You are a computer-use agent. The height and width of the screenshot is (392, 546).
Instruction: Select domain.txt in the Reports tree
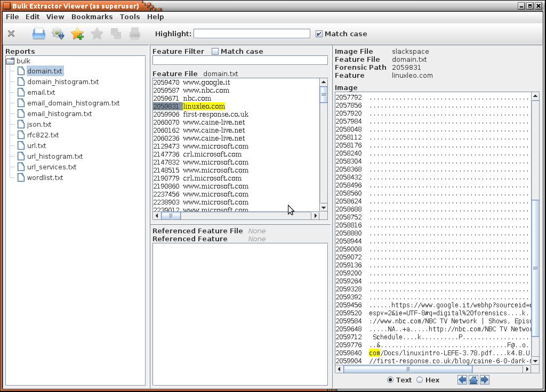point(45,71)
